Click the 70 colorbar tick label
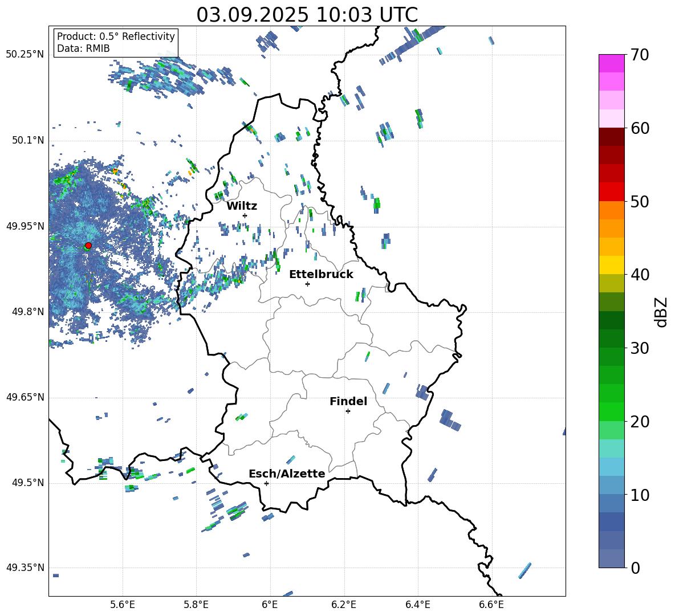 (639, 55)
